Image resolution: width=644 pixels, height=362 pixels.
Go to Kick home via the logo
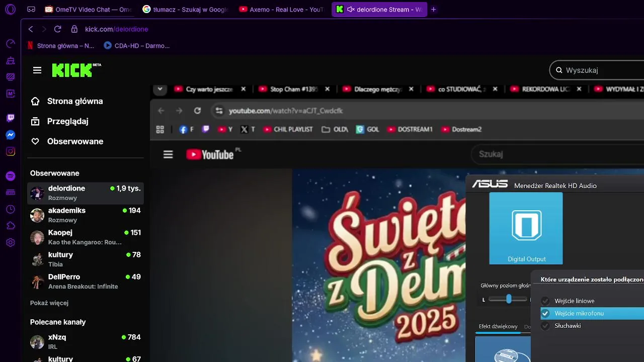76,70
